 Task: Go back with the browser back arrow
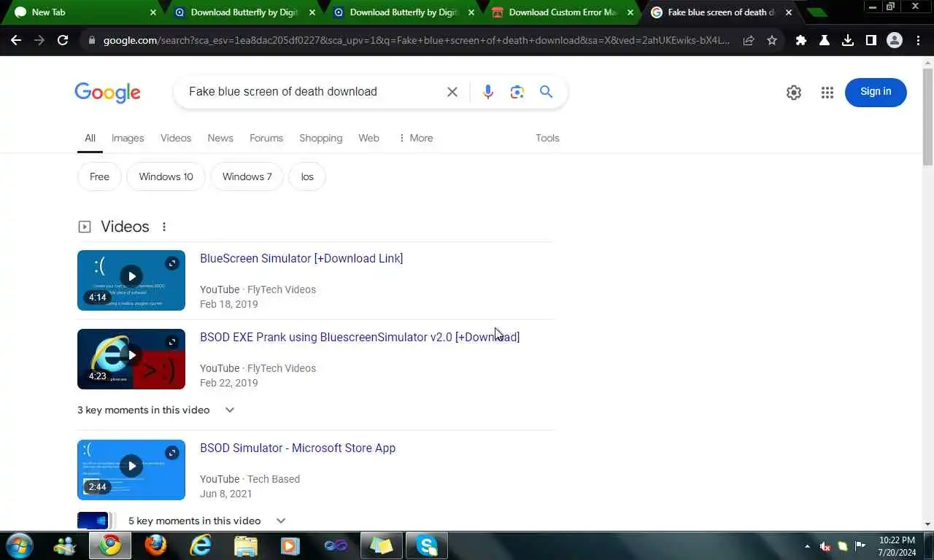[16, 40]
